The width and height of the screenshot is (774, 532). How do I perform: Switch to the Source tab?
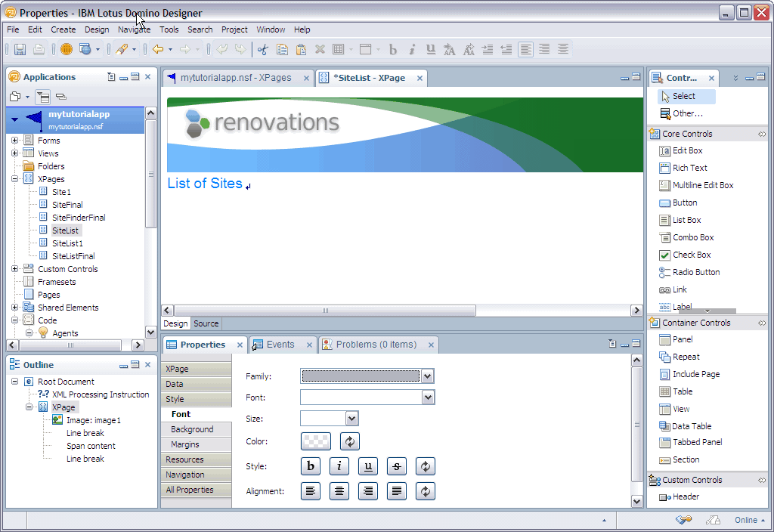[x=206, y=323]
